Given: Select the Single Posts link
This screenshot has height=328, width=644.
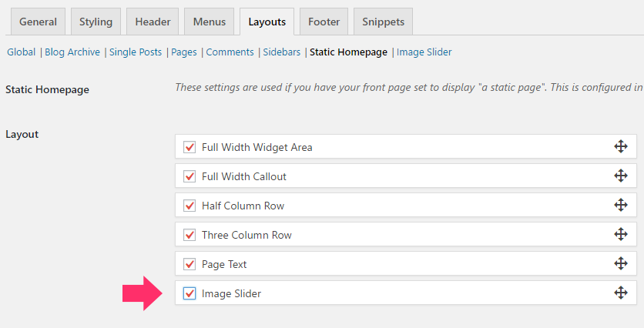Looking at the screenshot, I should [136, 52].
